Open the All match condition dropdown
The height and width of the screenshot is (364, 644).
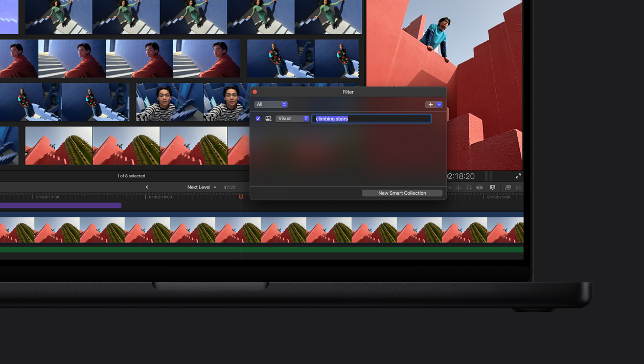pyautogui.click(x=270, y=104)
